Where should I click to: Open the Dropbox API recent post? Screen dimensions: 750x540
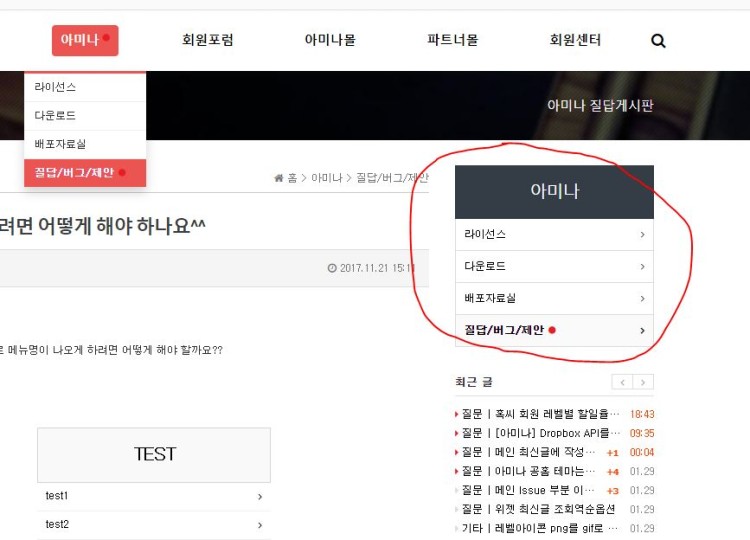point(539,433)
